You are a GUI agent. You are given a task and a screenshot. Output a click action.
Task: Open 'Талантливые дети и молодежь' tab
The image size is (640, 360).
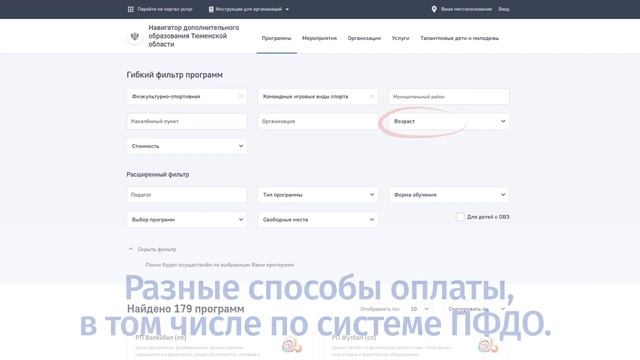tap(459, 38)
